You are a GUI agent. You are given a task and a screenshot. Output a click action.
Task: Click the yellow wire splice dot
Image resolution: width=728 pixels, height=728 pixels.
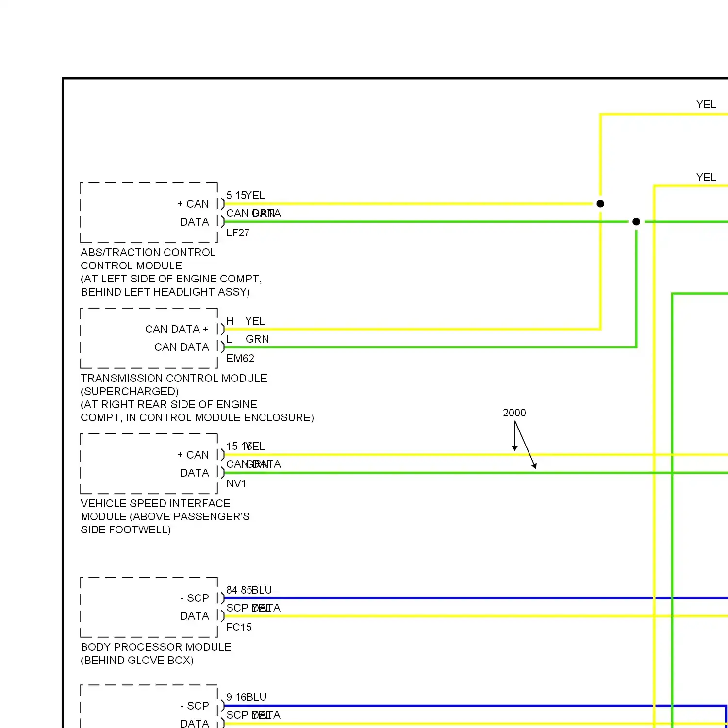[x=600, y=204]
